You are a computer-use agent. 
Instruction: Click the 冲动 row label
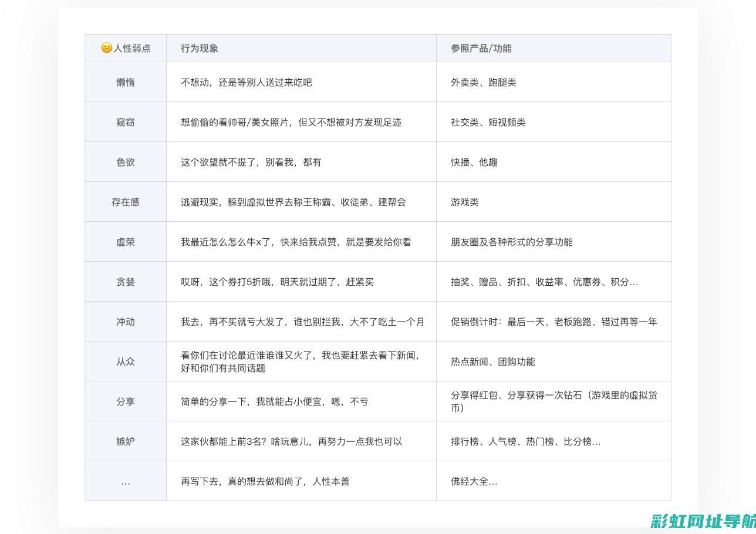[126, 322]
